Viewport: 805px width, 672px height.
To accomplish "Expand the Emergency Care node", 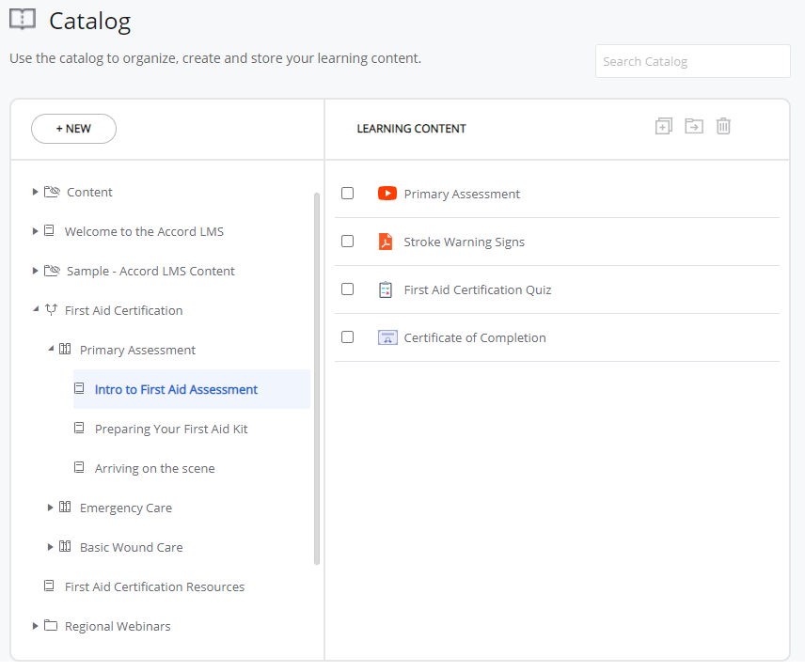I will point(50,508).
